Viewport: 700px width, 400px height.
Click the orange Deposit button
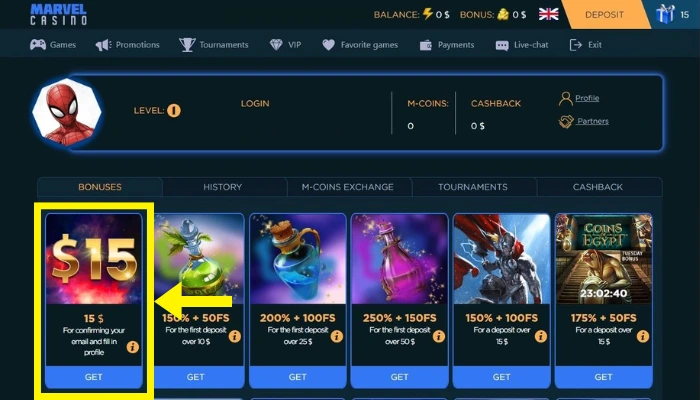click(604, 14)
